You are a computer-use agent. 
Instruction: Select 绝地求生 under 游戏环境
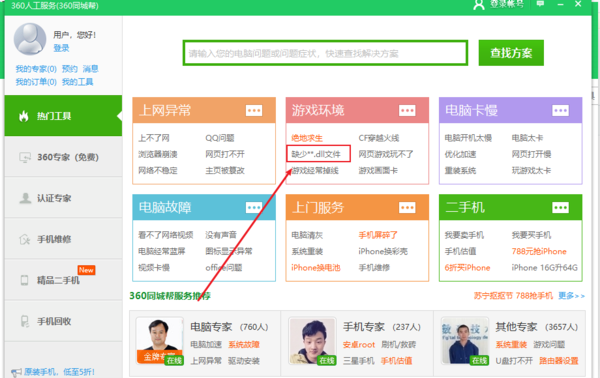pyautogui.click(x=307, y=138)
